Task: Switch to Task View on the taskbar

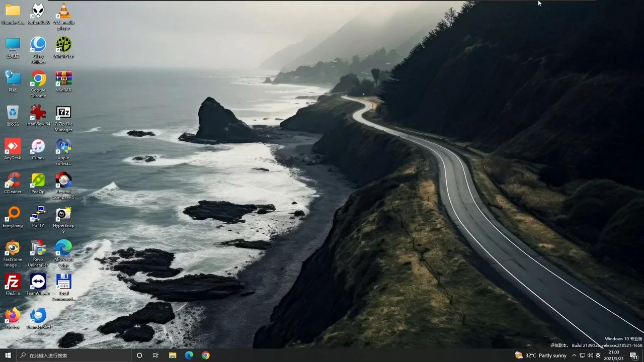Action: 155,355
